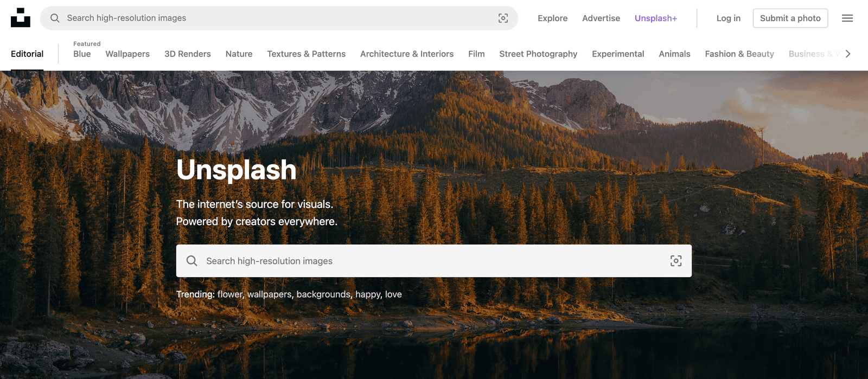Open the Experimental category
The height and width of the screenshot is (379, 868).
click(x=618, y=54)
